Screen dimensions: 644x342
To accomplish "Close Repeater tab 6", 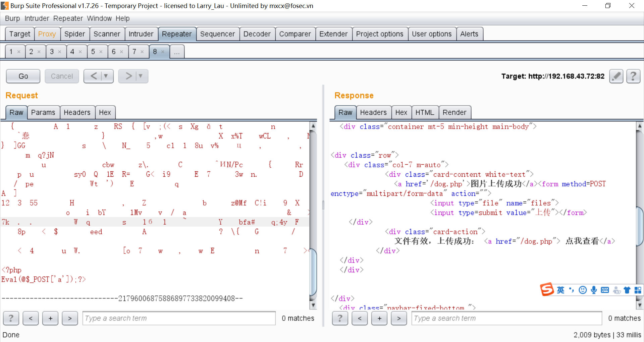I will [x=121, y=52].
